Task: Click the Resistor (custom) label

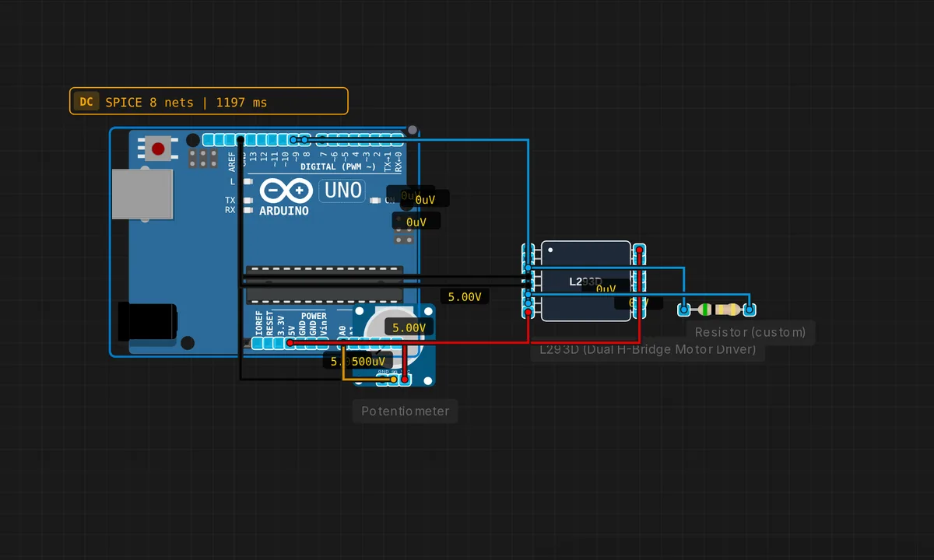Action: (x=751, y=332)
